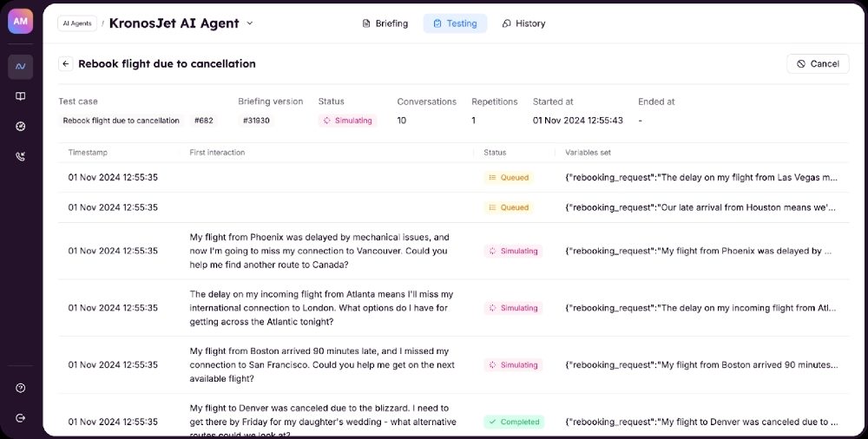This screenshot has width=868, height=439.
Task: Open the completed Denver flight conversation
Action: pyautogui.click(x=322, y=422)
